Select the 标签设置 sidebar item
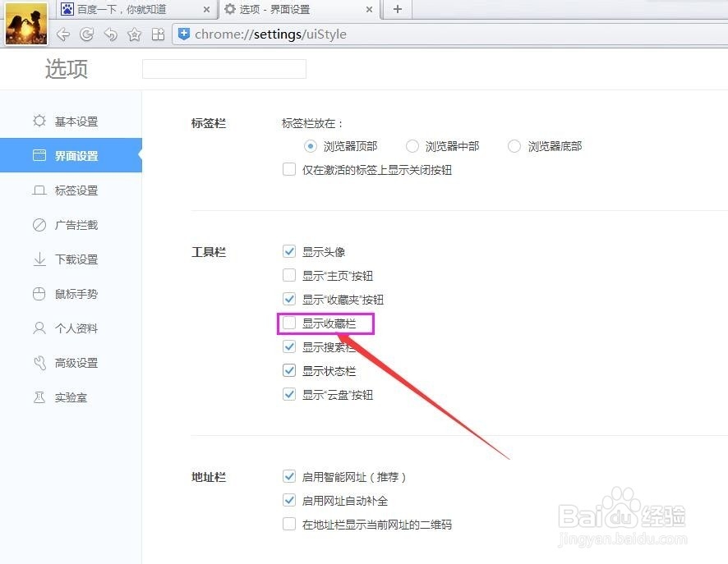The width and height of the screenshot is (728, 564). click(x=78, y=190)
